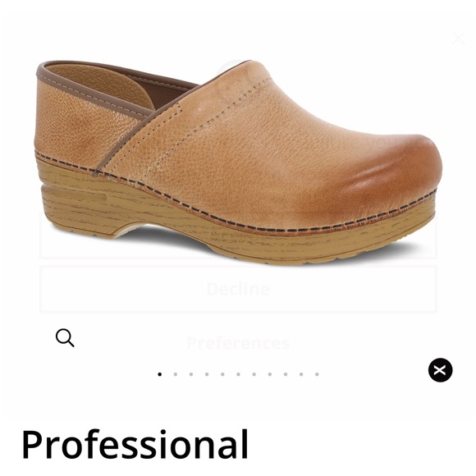Select the first active carousel dot
Image resolution: width=476 pixels, height=476 pixels.
point(160,374)
